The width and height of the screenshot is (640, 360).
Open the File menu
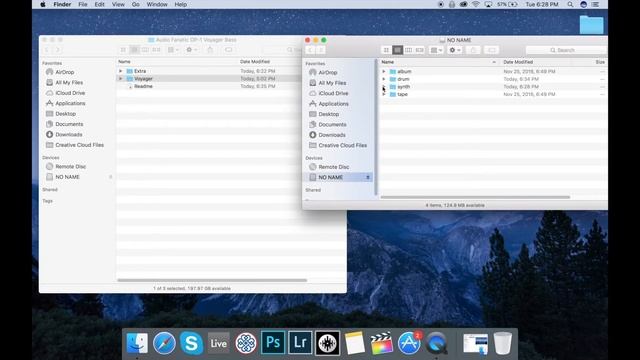(x=83, y=4)
